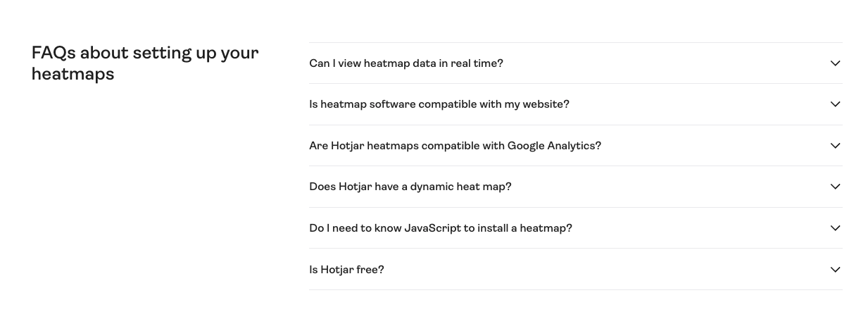The image size is (868, 331).
Task: Show the Google Analytics compatibility answer
Action: 455,146
